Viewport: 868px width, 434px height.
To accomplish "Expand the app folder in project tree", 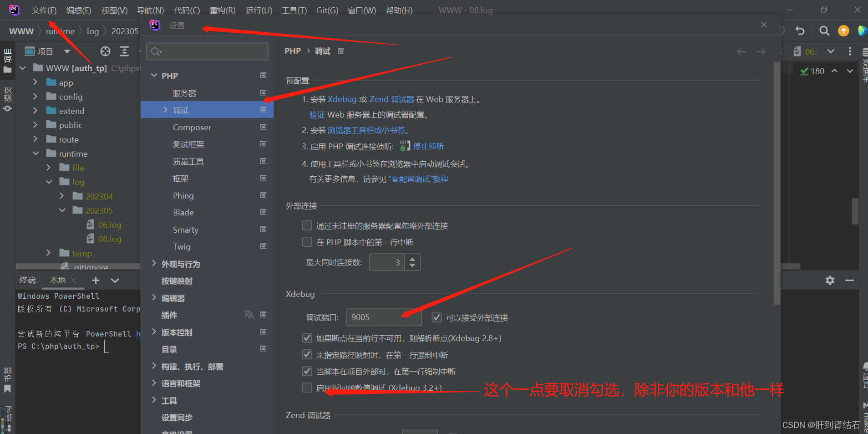I will (36, 82).
